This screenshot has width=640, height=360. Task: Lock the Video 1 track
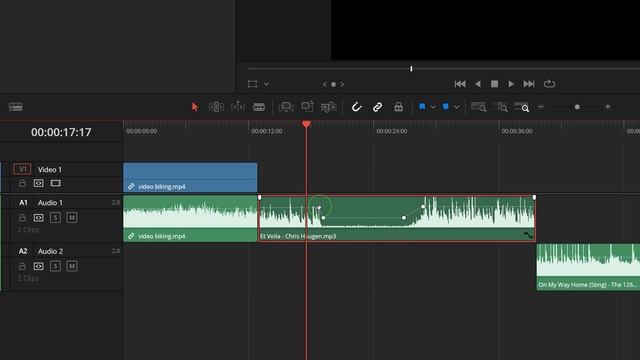tap(22, 183)
